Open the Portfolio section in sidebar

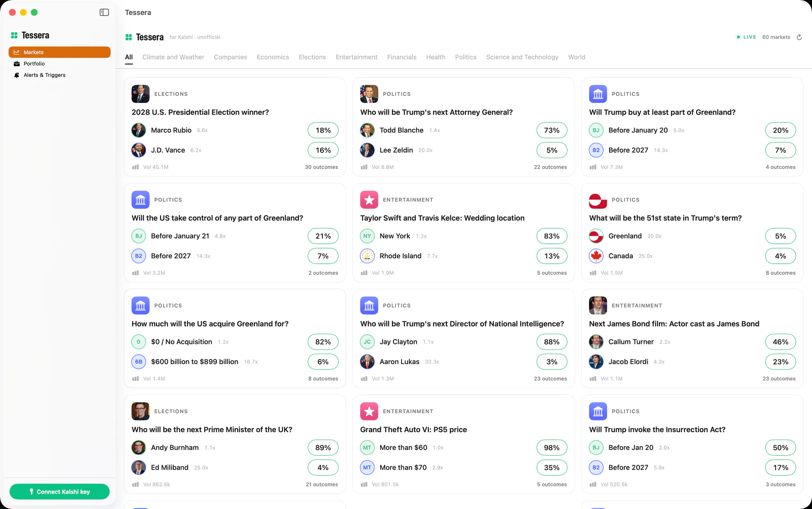tap(59, 64)
